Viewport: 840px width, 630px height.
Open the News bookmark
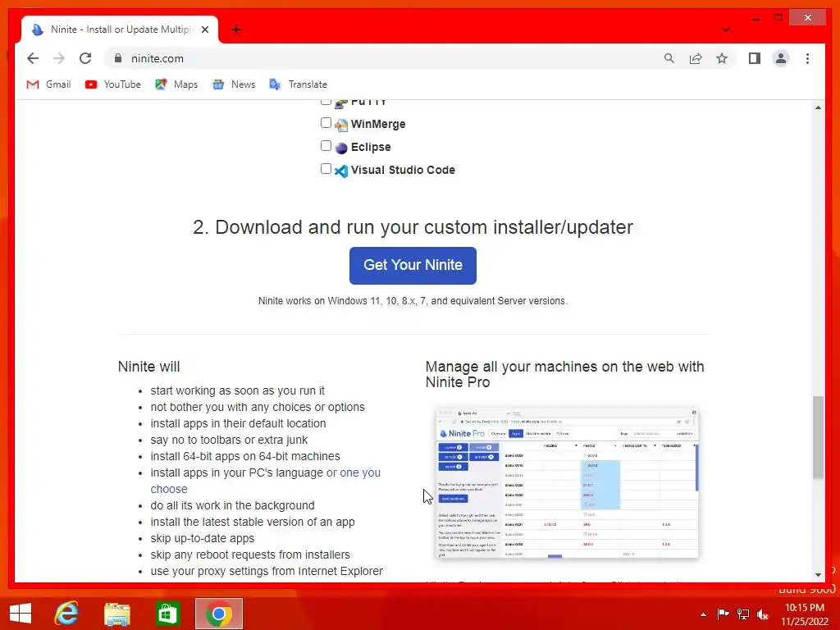point(234,84)
